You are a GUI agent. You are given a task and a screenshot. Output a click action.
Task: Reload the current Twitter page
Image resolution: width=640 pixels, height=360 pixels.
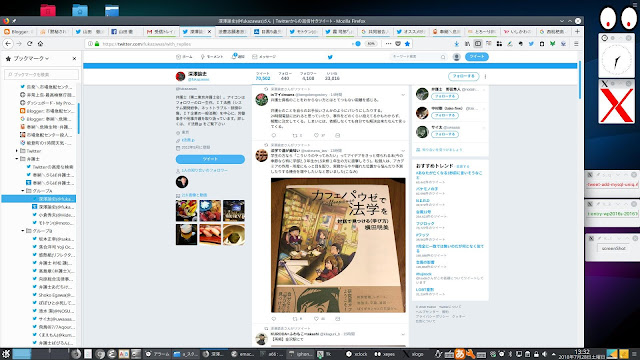(x=29, y=44)
